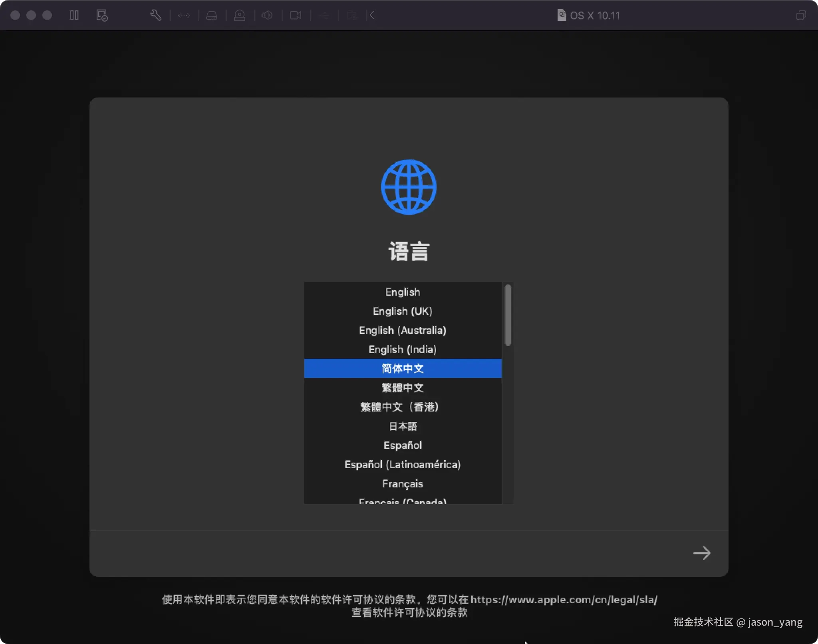
Task: Select 繁體中文 language
Action: point(403,388)
